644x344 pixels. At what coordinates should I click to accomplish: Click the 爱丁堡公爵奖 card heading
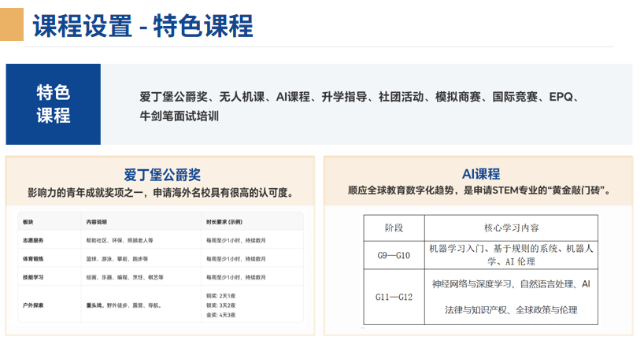coord(162,175)
